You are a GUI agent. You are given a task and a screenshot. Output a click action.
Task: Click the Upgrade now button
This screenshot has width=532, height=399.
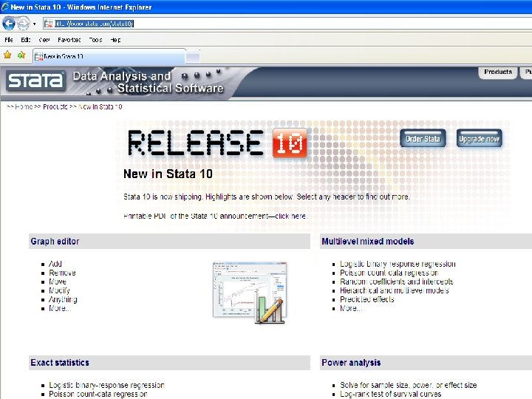(479, 138)
